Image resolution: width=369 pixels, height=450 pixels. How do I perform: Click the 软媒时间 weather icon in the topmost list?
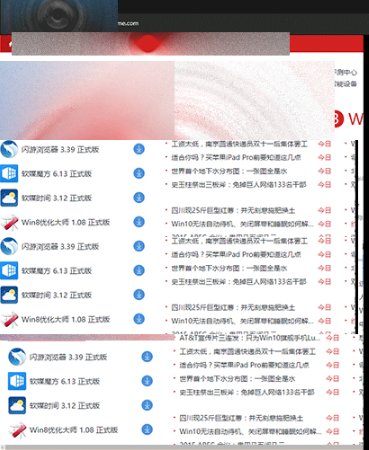click(x=9, y=198)
